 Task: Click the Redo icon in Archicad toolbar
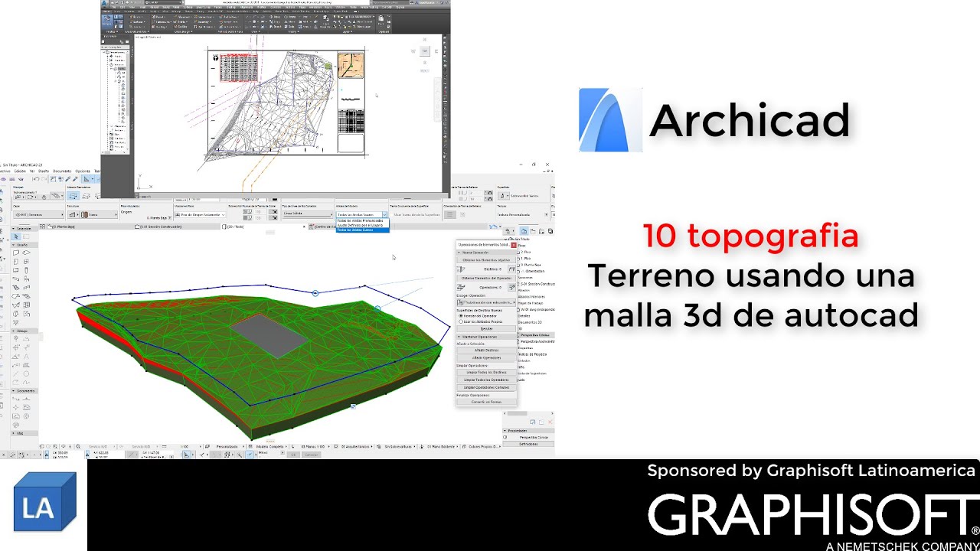click(44, 179)
